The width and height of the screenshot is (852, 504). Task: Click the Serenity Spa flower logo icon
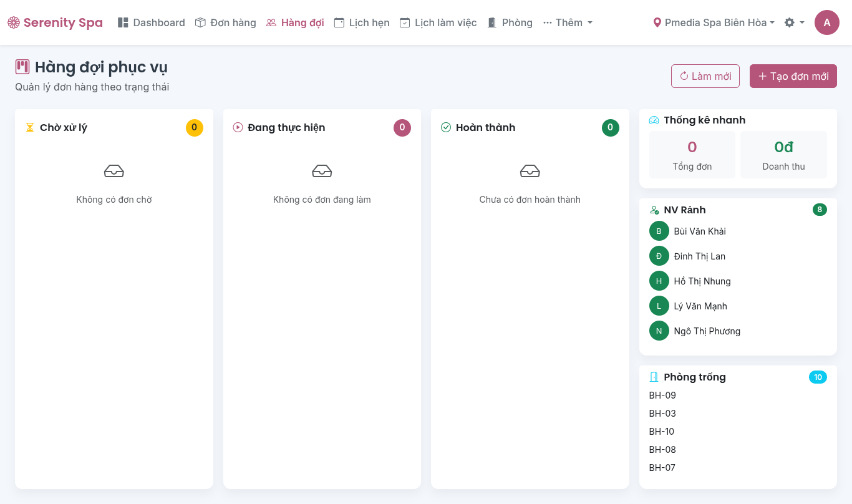coord(14,23)
